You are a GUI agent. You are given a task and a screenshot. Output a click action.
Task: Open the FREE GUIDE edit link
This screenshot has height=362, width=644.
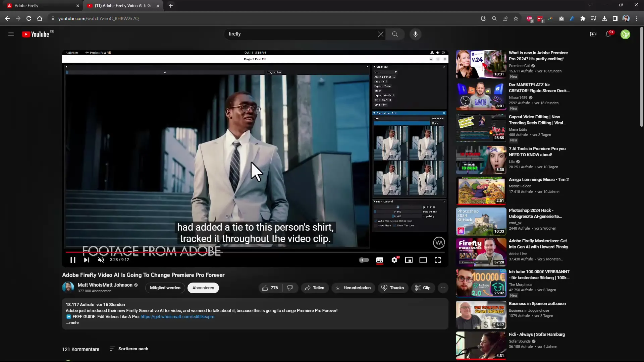[177, 316]
